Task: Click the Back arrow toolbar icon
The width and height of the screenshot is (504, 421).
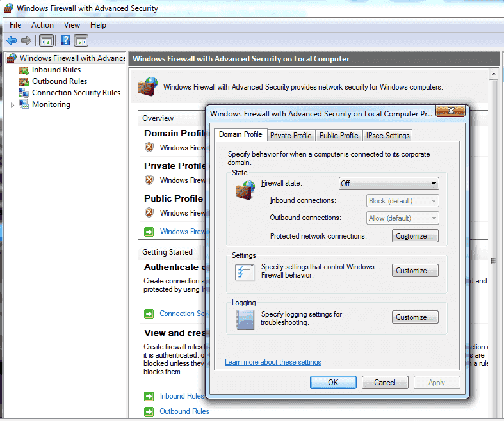Action: pos(12,40)
